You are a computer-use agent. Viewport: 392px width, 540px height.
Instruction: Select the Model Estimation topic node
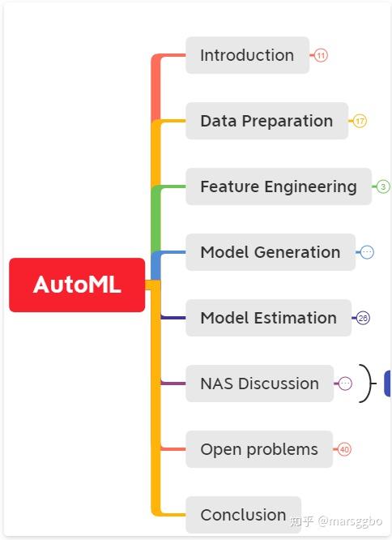click(269, 318)
